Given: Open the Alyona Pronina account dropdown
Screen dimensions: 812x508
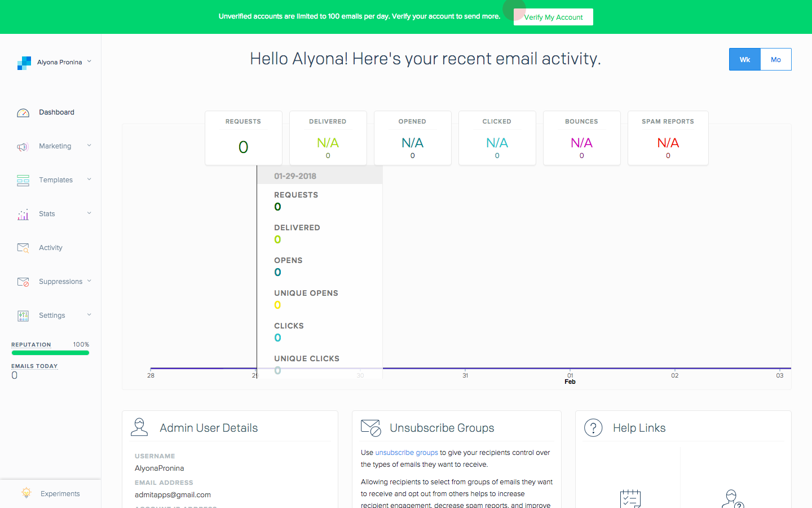Looking at the screenshot, I should coord(89,62).
